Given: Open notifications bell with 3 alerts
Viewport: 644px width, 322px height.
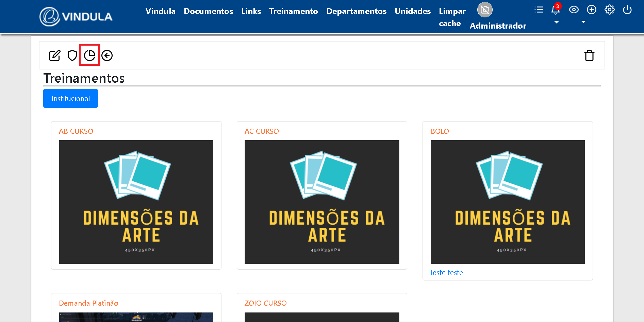Looking at the screenshot, I should (556, 10).
